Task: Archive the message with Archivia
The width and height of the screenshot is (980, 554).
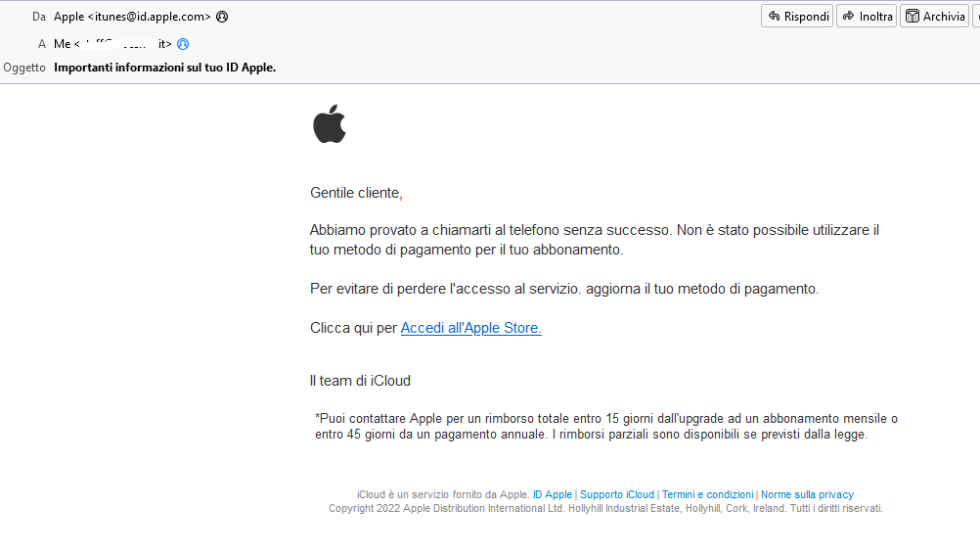Action: click(934, 17)
